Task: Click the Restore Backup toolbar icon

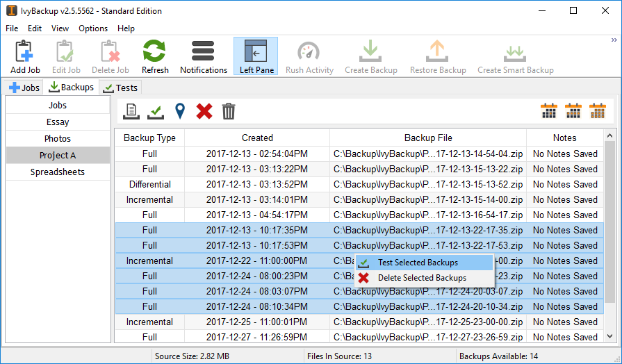Action: tap(438, 56)
